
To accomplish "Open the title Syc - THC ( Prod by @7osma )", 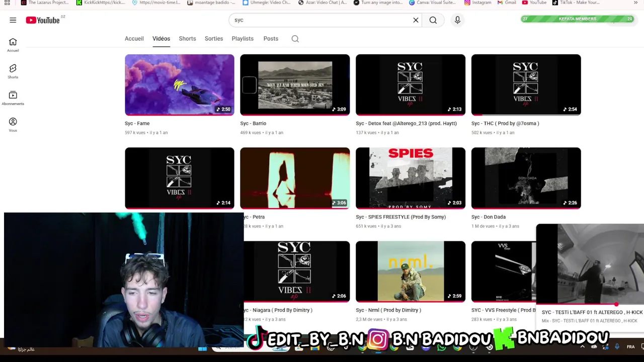I will tap(505, 123).
